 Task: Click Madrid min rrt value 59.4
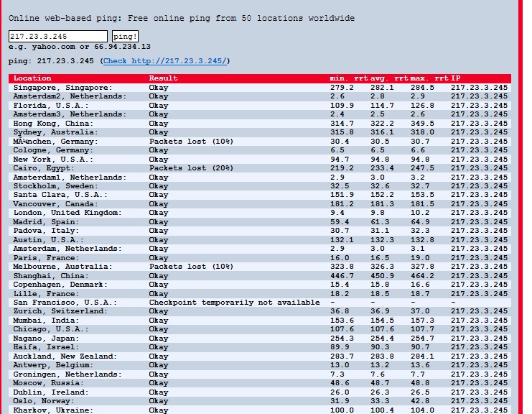(340, 222)
